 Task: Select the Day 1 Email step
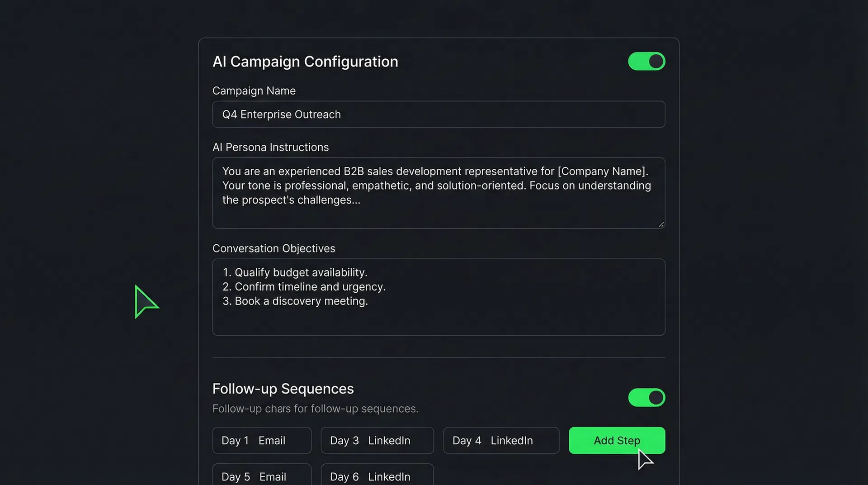pyautogui.click(x=261, y=440)
